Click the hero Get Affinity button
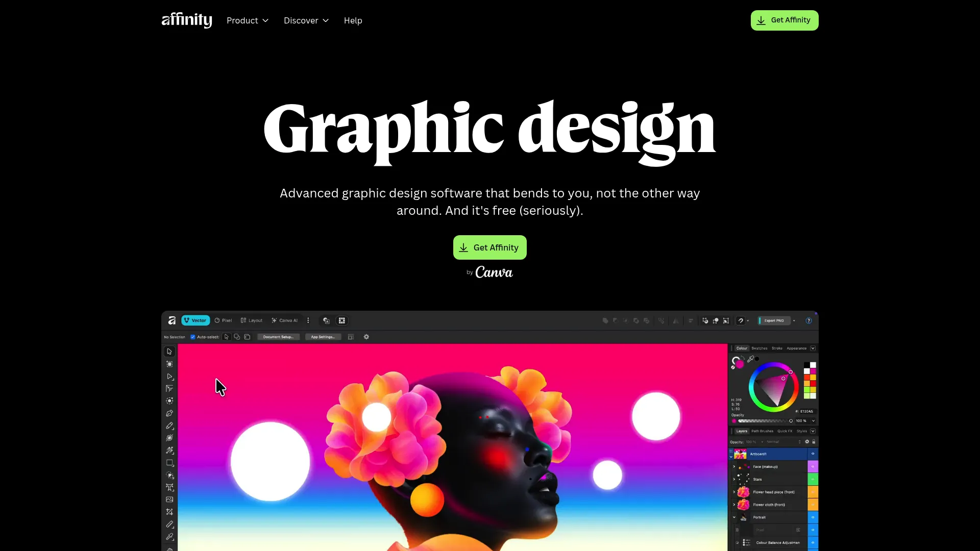This screenshot has height=551, width=980. coord(490,247)
